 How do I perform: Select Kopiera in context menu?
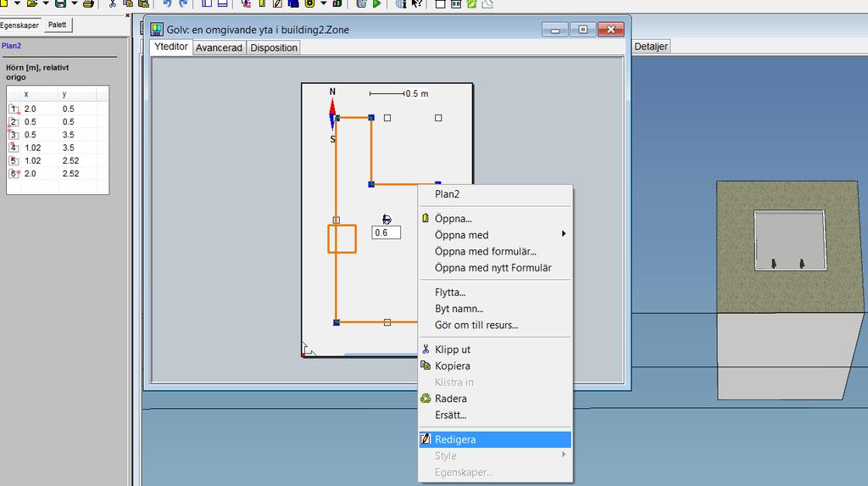coord(495,366)
